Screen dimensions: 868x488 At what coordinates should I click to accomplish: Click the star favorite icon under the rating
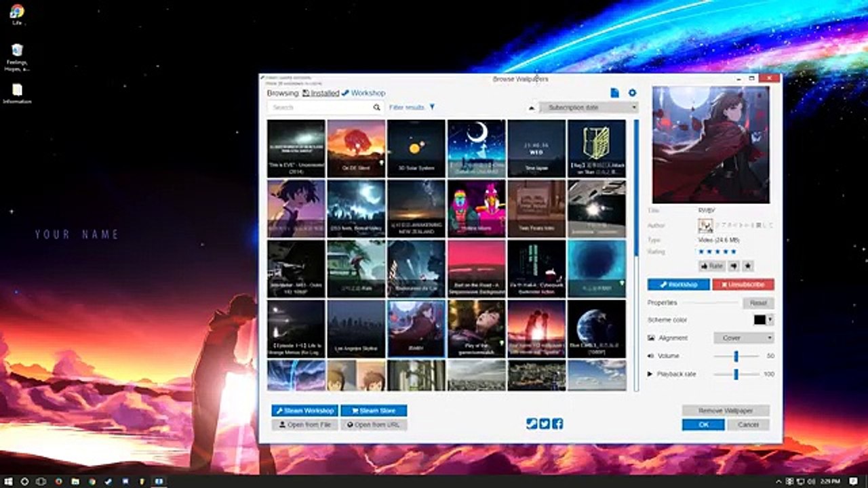pyautogui.click(x=747, y=266)
